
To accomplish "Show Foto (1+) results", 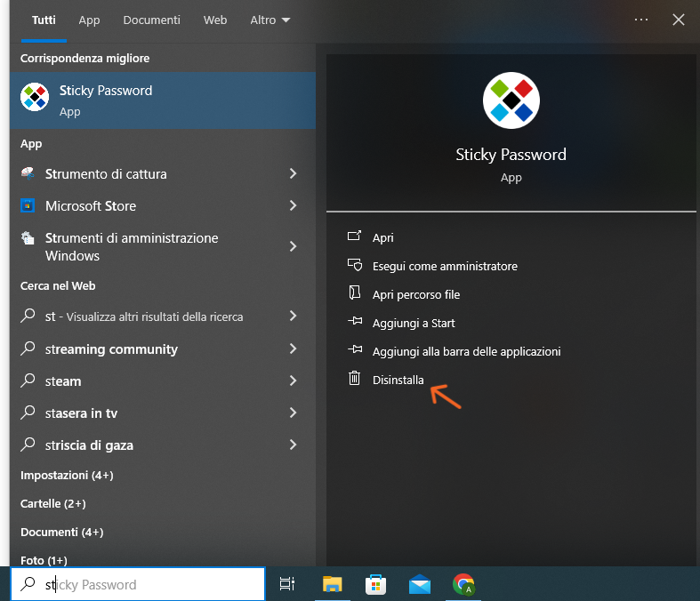I will point(44,560).
